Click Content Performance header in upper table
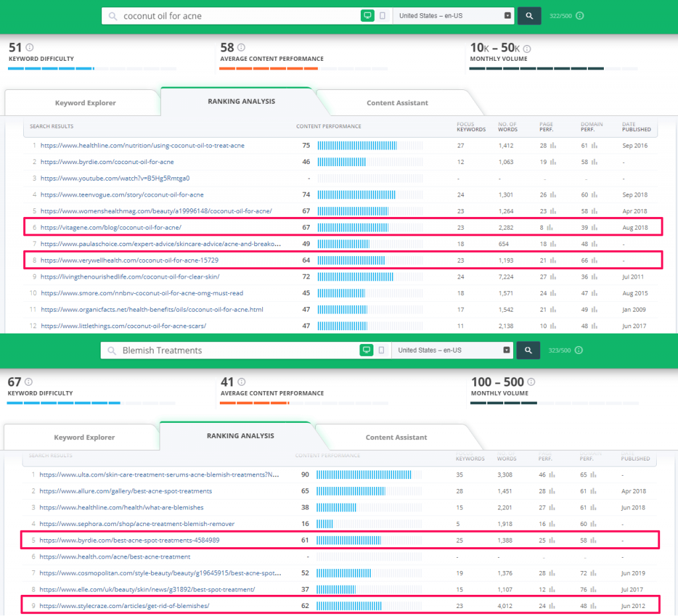Viewport: 678px width, 616px height. tap(328, 126)
